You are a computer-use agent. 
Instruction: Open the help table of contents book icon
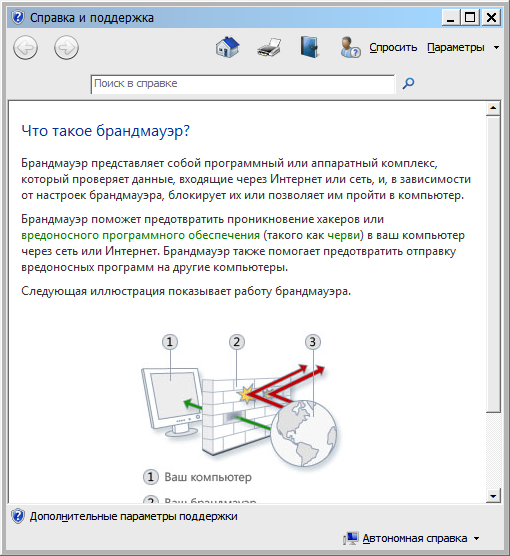coord(309,47)
